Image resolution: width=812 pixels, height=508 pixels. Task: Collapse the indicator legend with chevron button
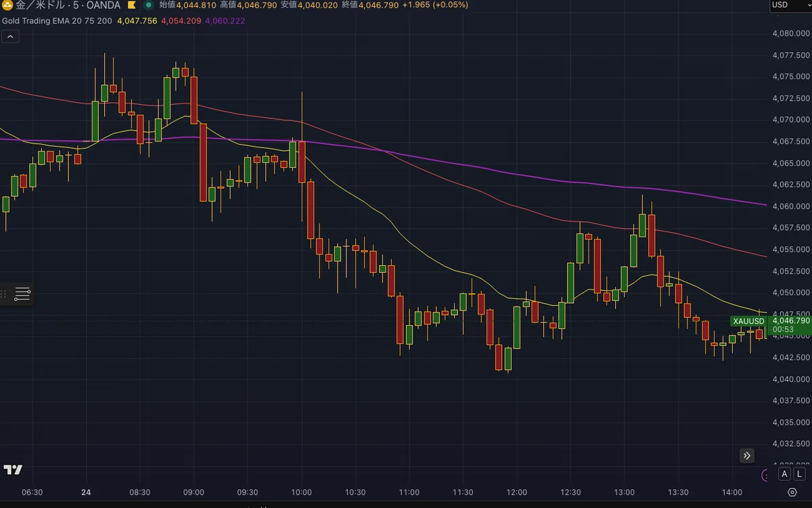point(10,37)
